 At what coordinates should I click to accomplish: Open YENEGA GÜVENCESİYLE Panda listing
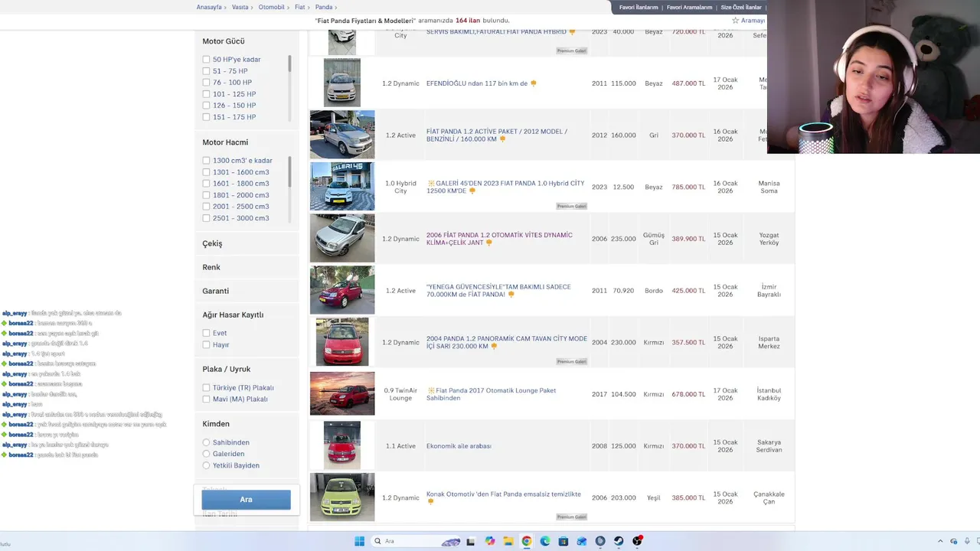(498, 290)
